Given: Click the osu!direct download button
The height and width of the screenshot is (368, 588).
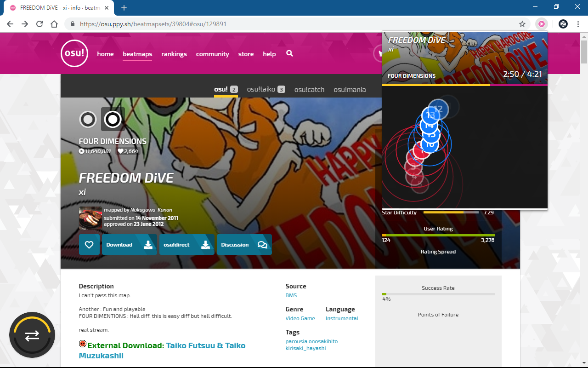Looking at the screenshot, I should 187,245.
